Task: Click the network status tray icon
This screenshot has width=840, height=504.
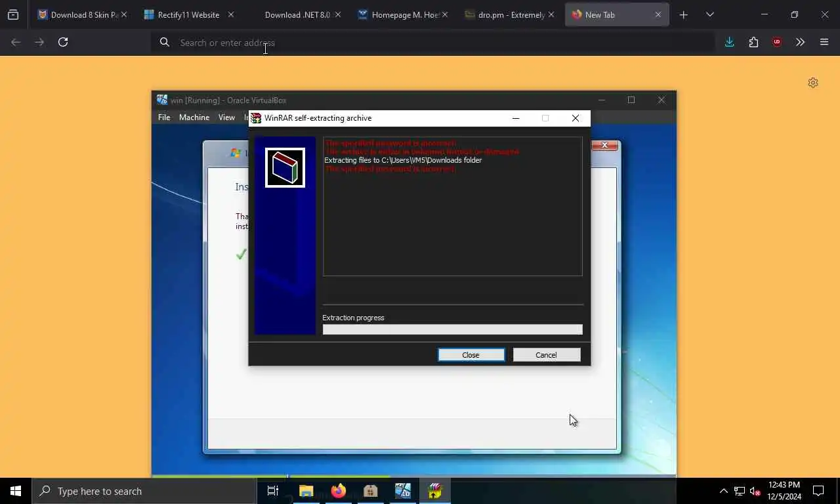Action: (740, 491)
